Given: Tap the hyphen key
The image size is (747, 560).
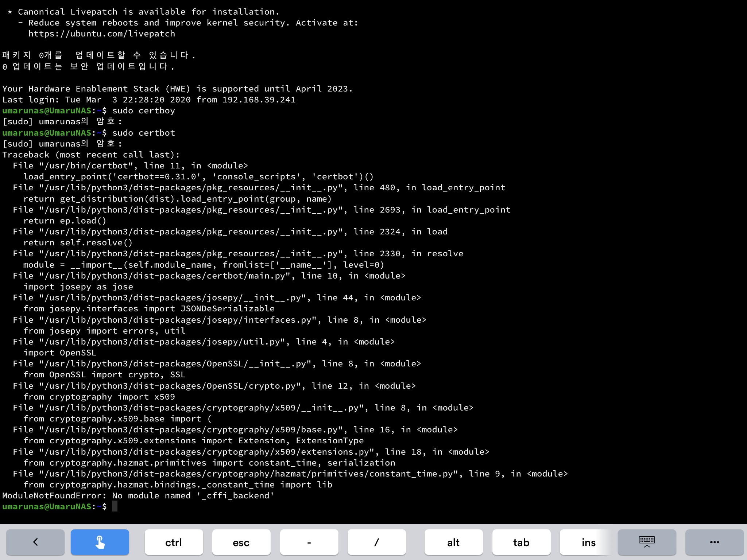Looking at the screenshot, I should click(x=309, y=542).
